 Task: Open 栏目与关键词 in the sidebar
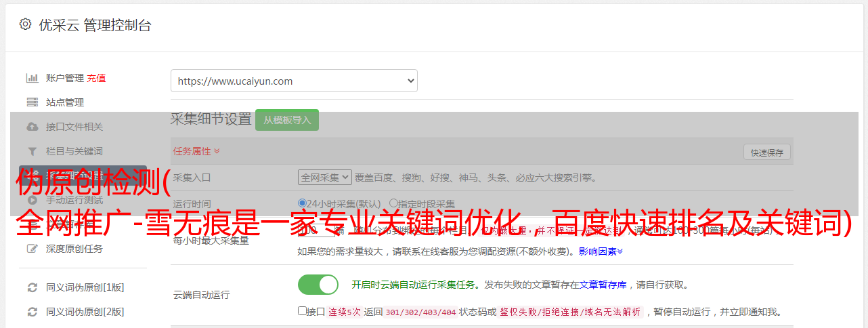(x=74, y=151)
